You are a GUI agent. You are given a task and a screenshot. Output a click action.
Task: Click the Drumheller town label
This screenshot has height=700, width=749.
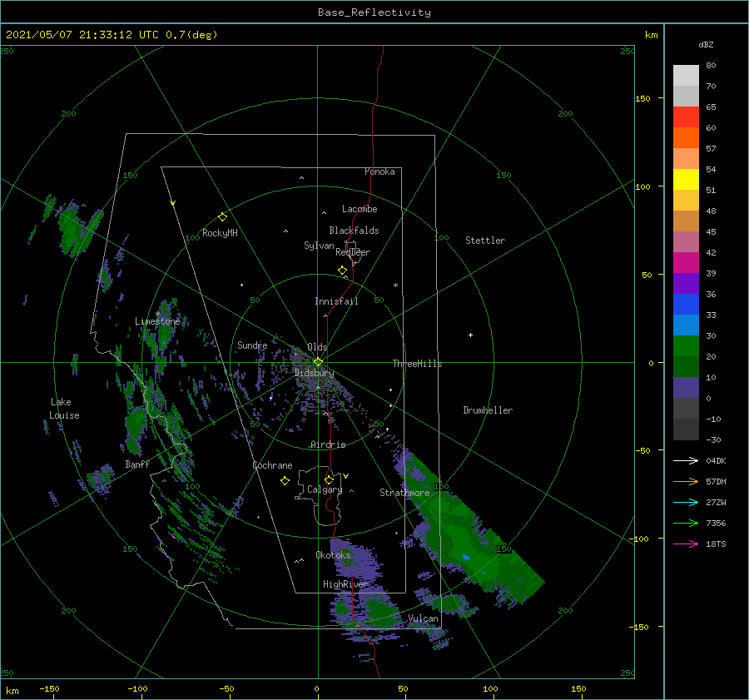pos(488,410)
